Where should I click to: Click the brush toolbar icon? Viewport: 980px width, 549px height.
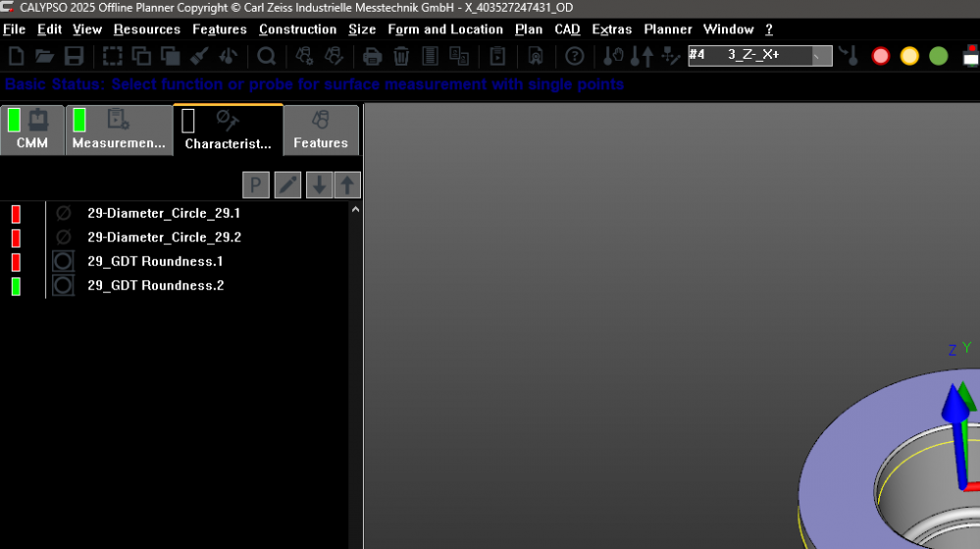coord(199,56)
